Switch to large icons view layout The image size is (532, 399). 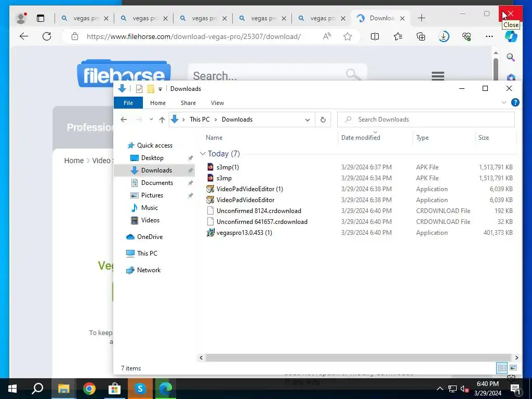tap(513, 368)
